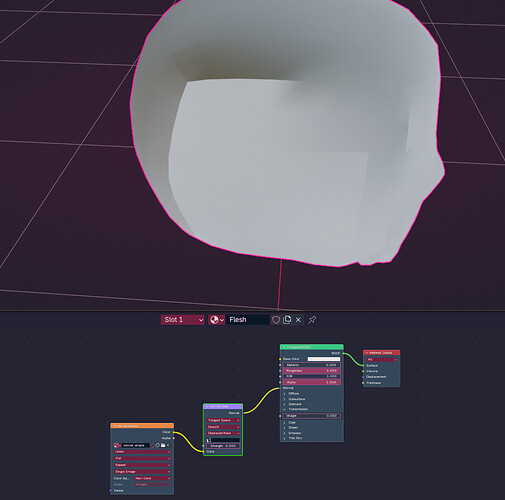Open the Slot 1 dropdown

183,320
